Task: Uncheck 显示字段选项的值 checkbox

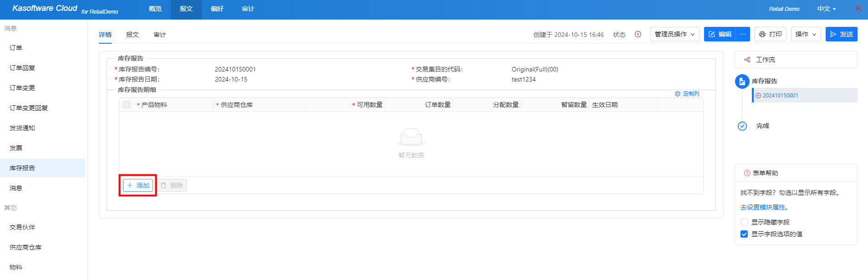Action: pyautogui.click(x=744, y=234)
